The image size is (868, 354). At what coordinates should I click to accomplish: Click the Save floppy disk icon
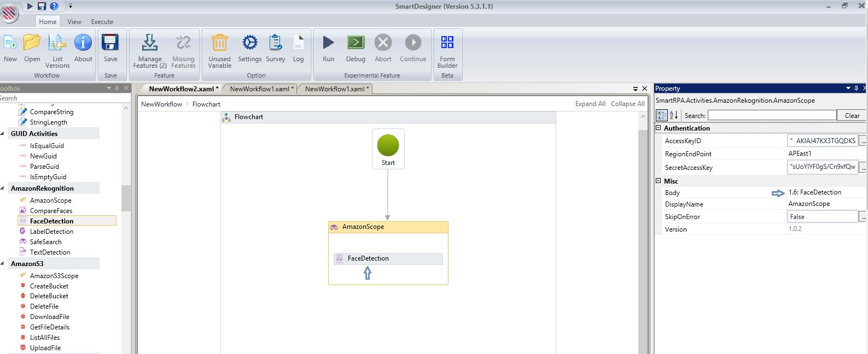click(110, 43)
